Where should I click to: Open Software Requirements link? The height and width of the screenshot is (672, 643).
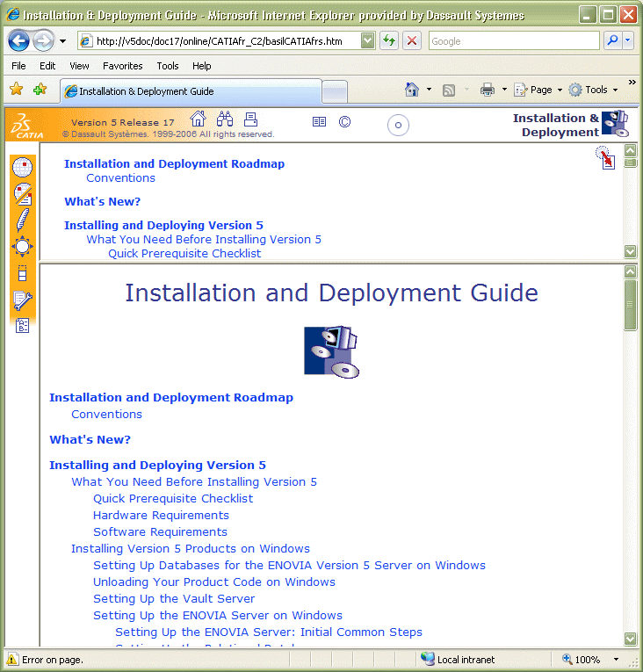coord(161,531)
